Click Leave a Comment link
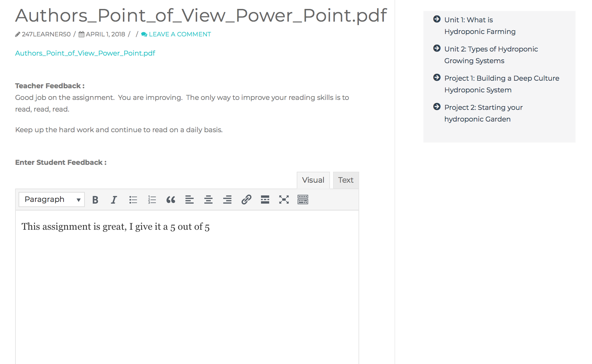This screenshot has width=592, height=364. pos(180,34)
